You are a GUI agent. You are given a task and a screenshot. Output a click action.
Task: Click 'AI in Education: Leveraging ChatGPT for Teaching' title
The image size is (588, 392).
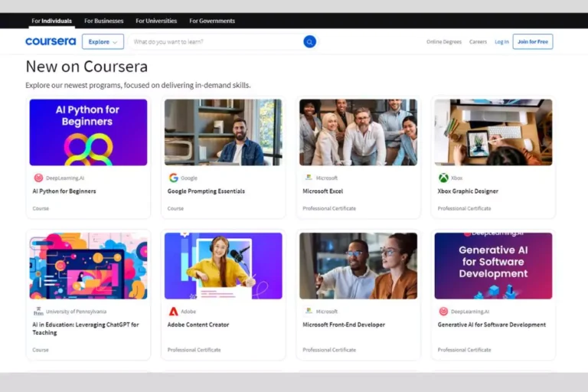(86, 328)
